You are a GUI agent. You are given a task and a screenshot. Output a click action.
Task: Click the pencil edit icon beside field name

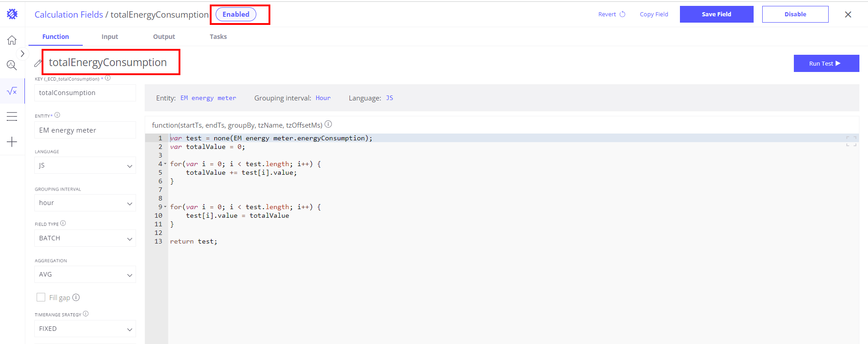coord(38,63)
